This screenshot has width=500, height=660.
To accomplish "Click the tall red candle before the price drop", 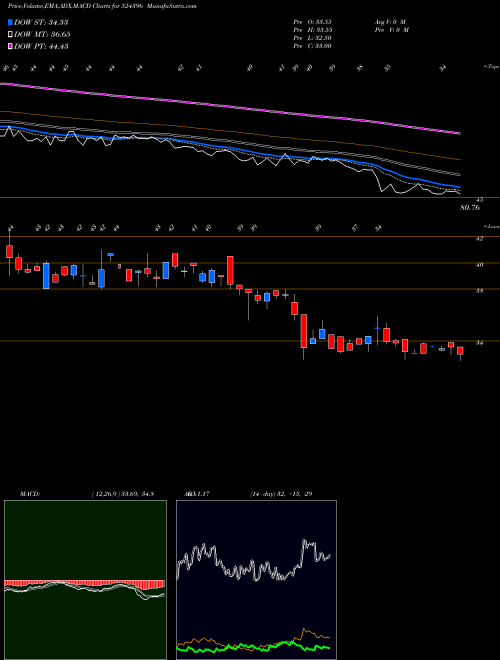I will (230, 271).
